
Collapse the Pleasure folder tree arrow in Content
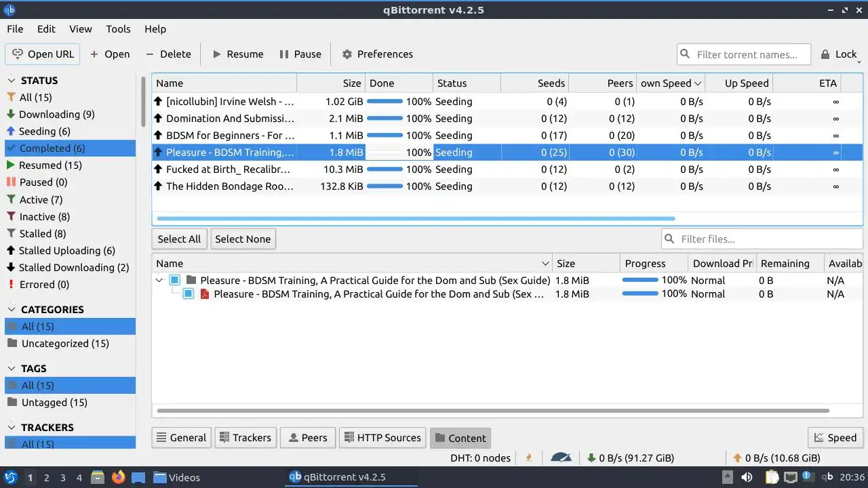point(159,281)
